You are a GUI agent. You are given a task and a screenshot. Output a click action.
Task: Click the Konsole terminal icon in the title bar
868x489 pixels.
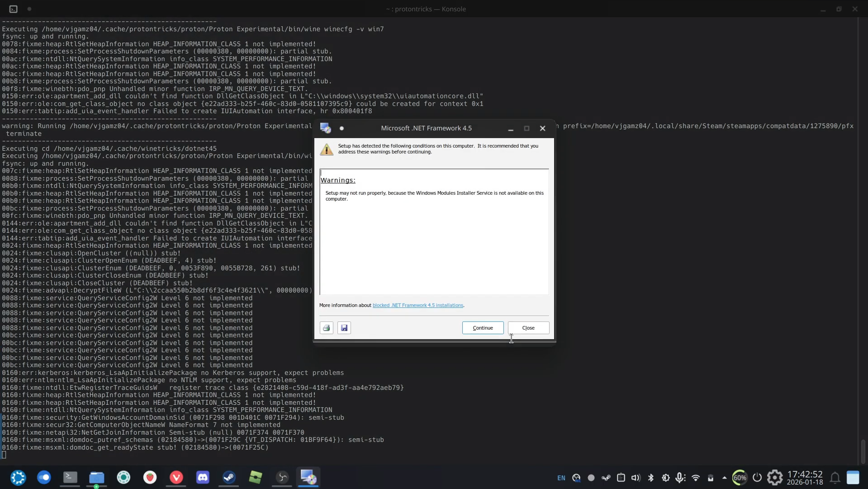14,9
